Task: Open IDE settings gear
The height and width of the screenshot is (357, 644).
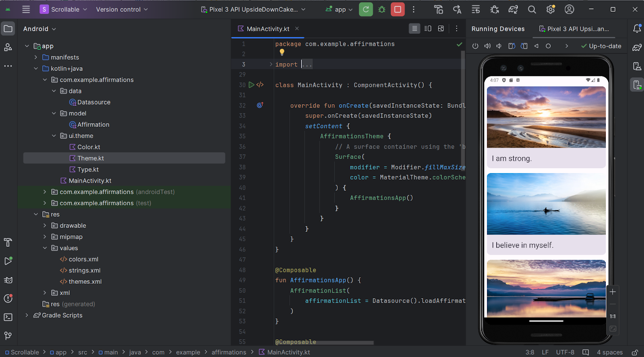Action: click(x=550, y=9)
